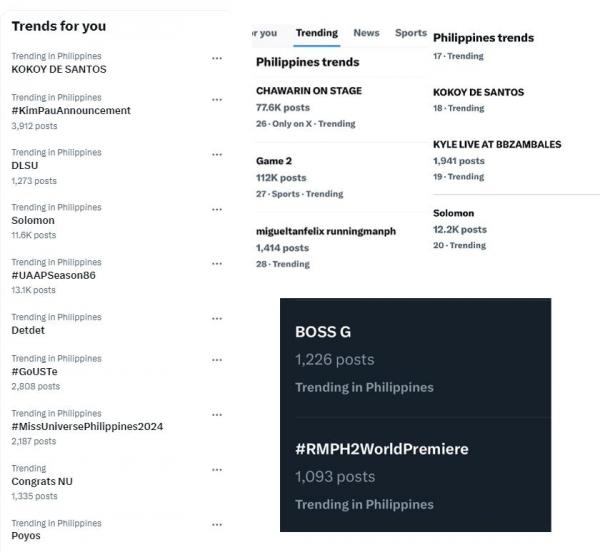Open more options for KOKOY DE SANTOS trend
Viewport: 600px width, 552px height.
217,58
